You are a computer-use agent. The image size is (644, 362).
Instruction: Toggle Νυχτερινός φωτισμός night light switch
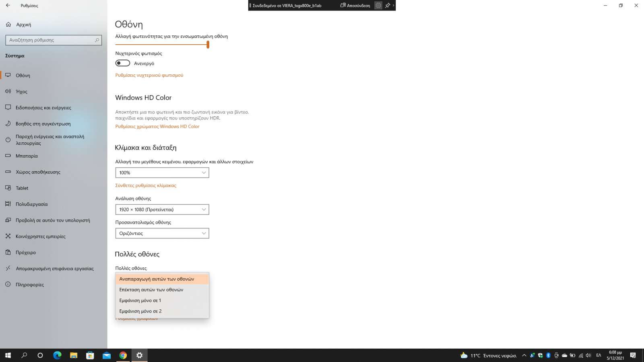pyautogui.click(x=123, y=63)
